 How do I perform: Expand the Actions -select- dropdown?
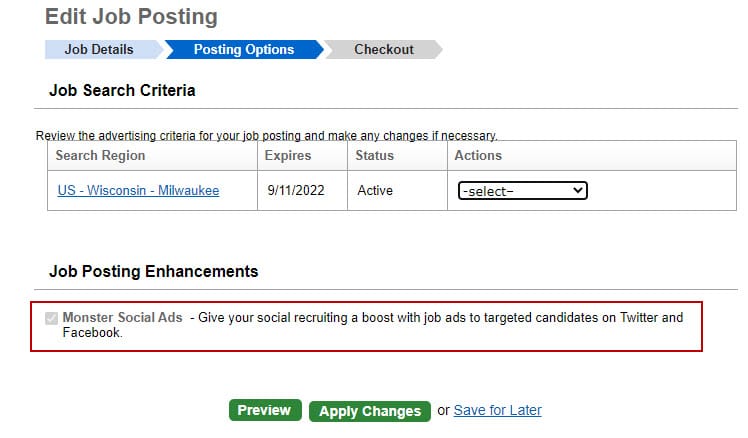click(522, 191)
